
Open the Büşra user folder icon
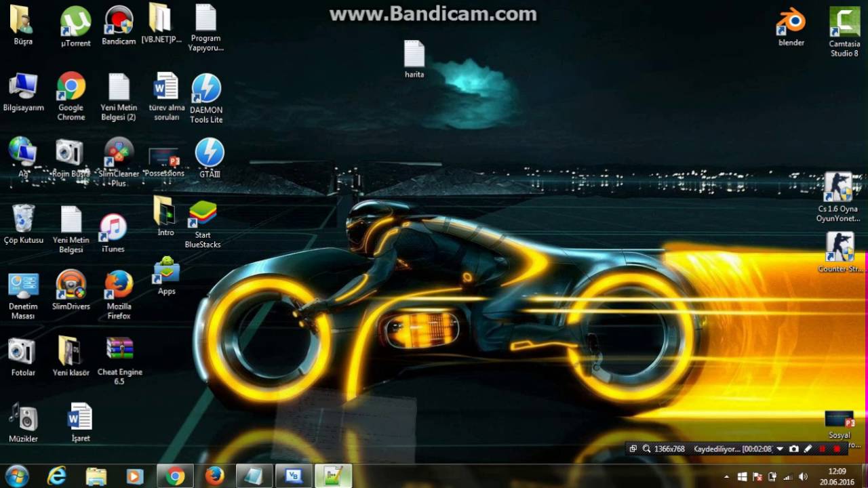22,24
